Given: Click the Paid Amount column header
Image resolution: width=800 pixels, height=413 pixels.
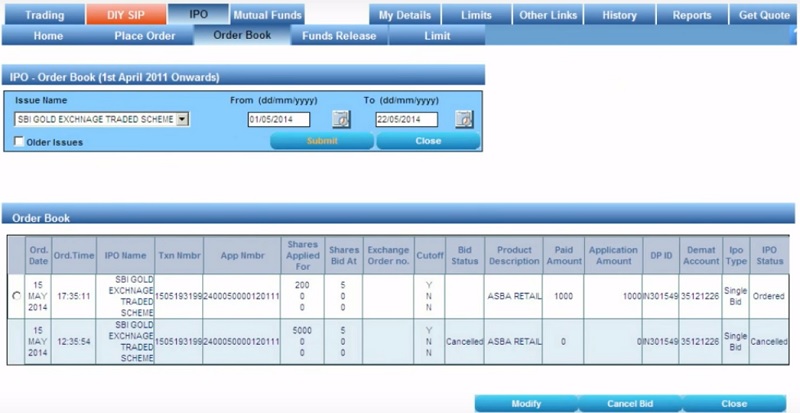Looking at the screenshot, I should coord(564,255).
